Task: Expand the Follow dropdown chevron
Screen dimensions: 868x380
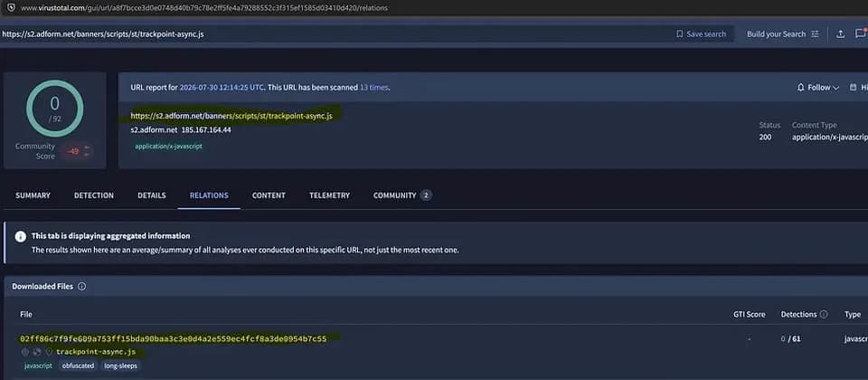Action: coord(835,88)
